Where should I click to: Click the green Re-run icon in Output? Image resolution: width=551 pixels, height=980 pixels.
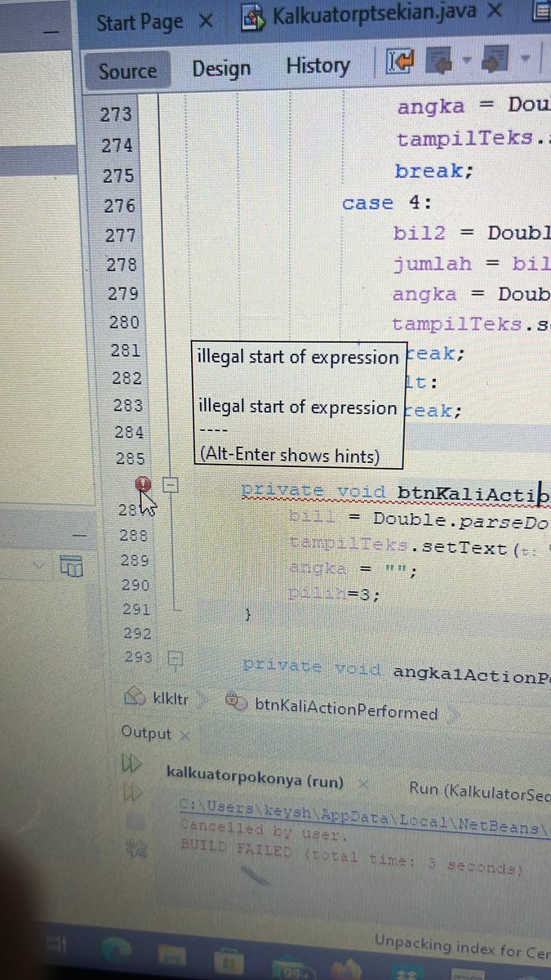tap(131, 764)
